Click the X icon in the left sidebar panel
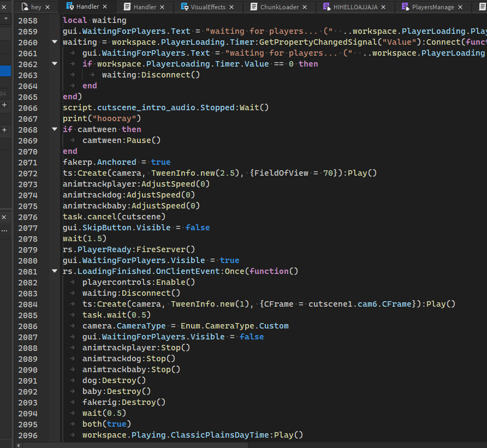Viewport: 487px width, 448px height. [5, 217]
